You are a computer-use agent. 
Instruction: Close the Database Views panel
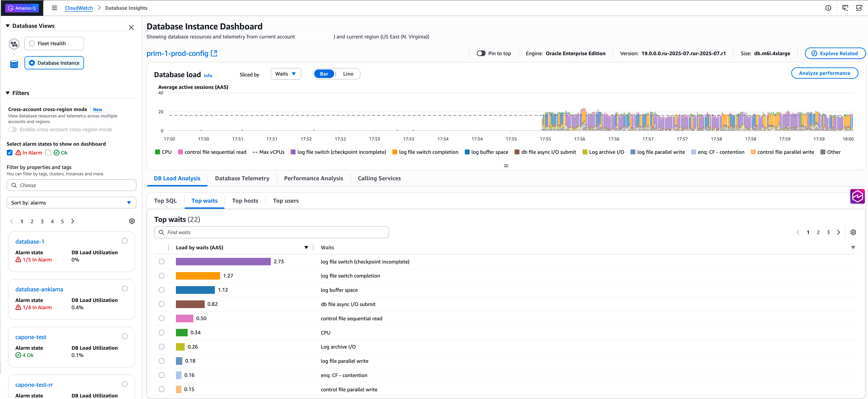(x=131, y=28)
